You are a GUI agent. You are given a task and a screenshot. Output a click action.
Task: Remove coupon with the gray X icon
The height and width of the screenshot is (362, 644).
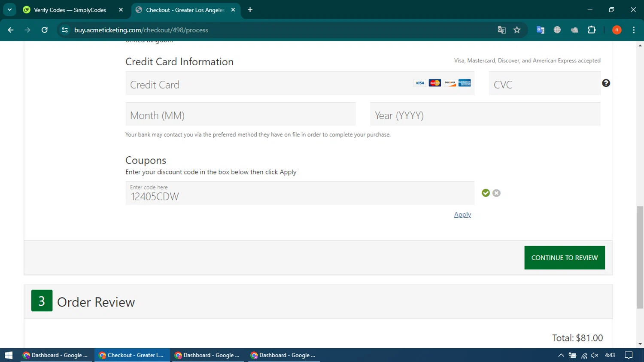[x=496, y=193]
